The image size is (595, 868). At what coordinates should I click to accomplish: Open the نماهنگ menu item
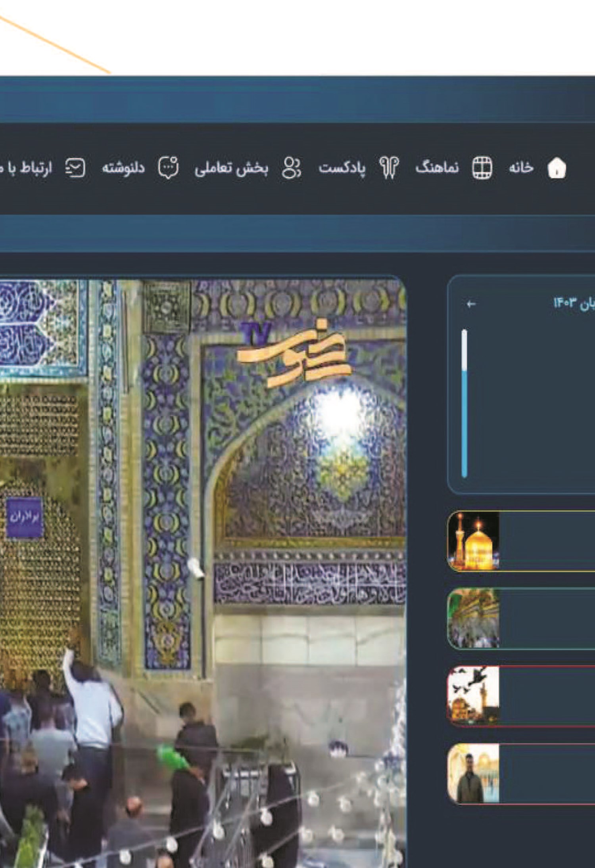437,168
